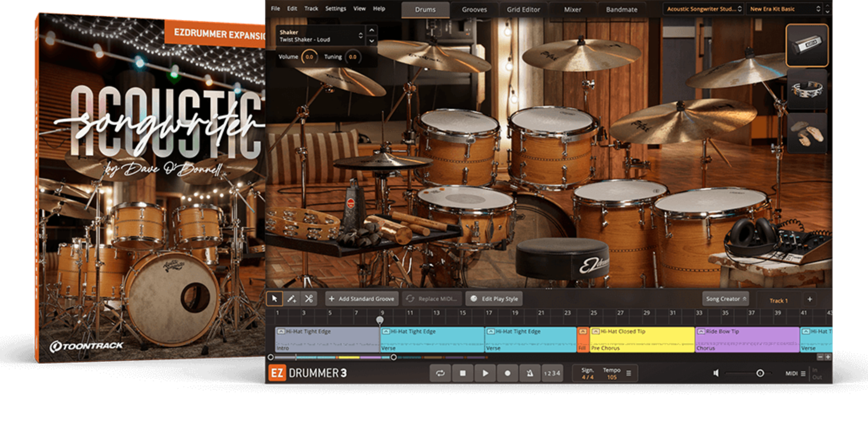Toggle the 1234 count-in
Viewport: 868px width, 423px height.
point(552,373)
